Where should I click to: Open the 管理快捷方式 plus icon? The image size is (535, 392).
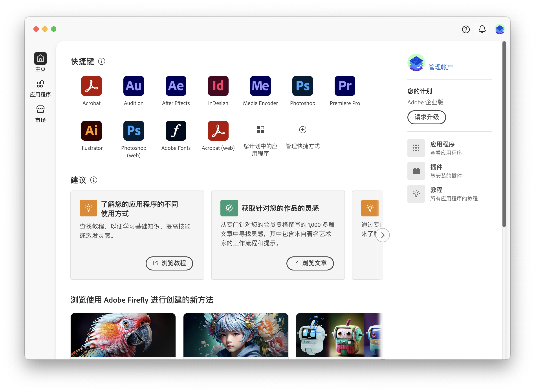tap(302, 130)
